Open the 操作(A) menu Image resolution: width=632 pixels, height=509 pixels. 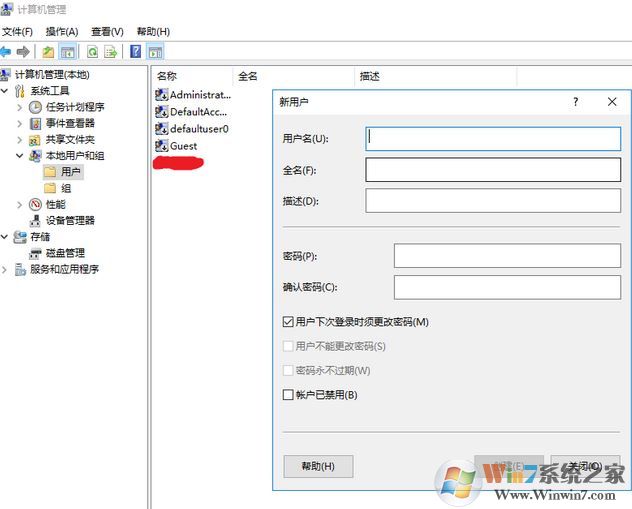coord(61,32)
